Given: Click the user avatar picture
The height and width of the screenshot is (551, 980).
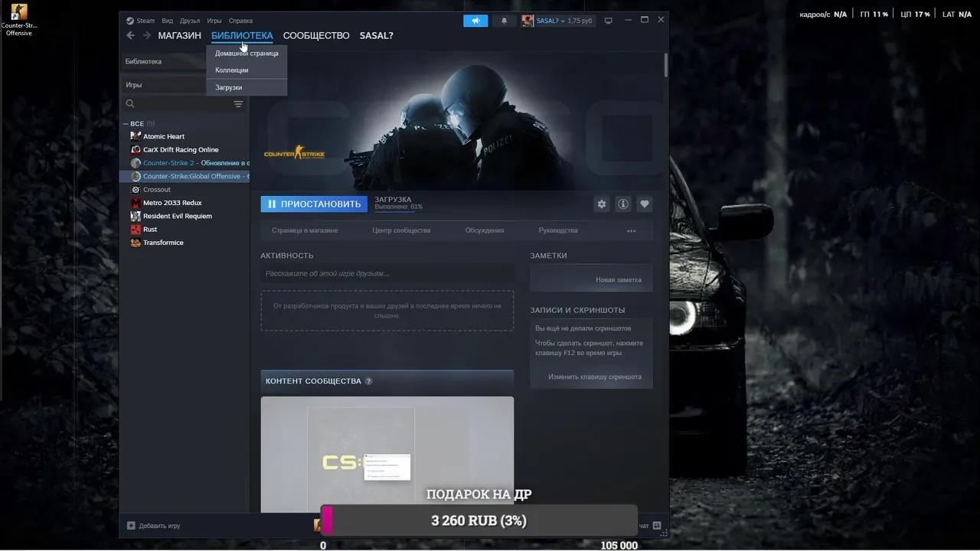Looking at the screenshot, I should [x=528, y=21].
